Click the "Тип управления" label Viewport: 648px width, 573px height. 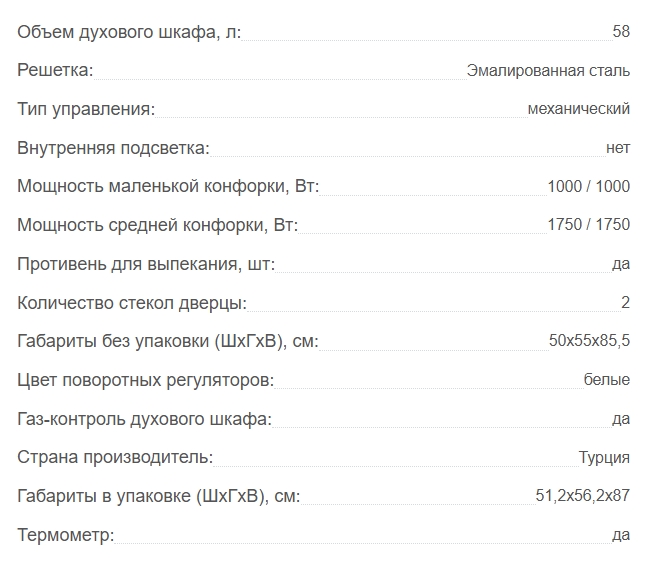click(x=86, y=109)
